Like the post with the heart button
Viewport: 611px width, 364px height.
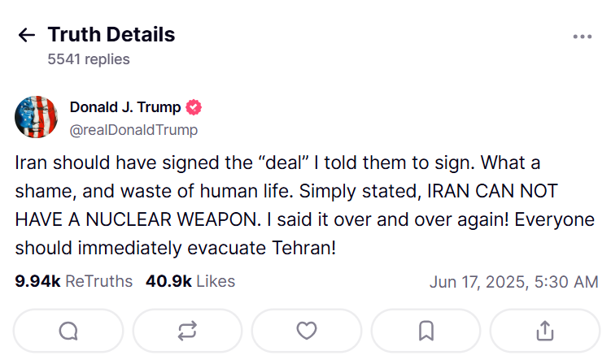[306, 331]
